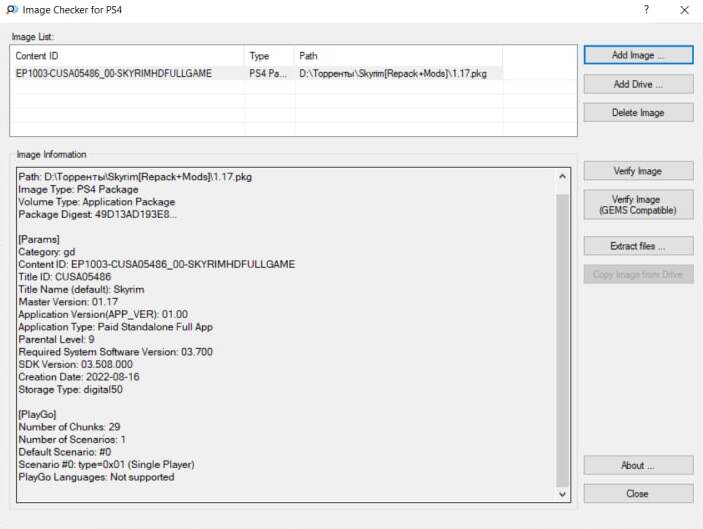Click the 'Content ID:' line in Image Information
703x529 pixels.
pyautogui.click(x=157, y=264)
